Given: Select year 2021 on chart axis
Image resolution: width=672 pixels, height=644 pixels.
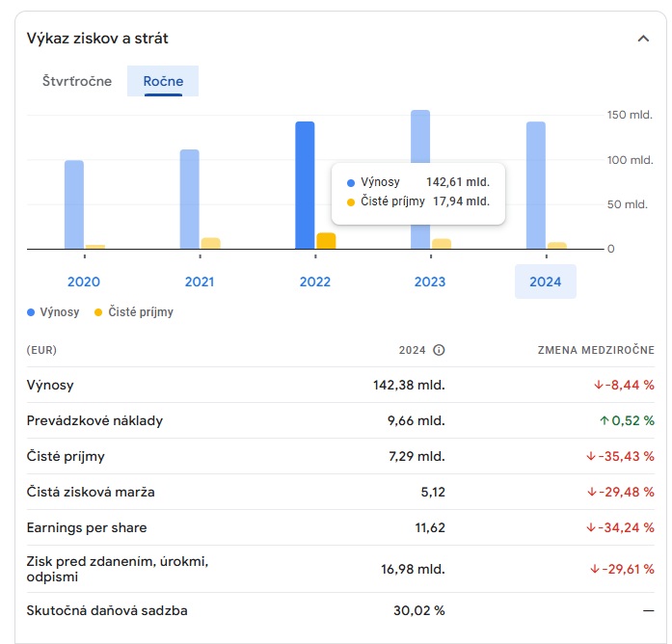Looking at the screenshot, I should coord(200,282).
